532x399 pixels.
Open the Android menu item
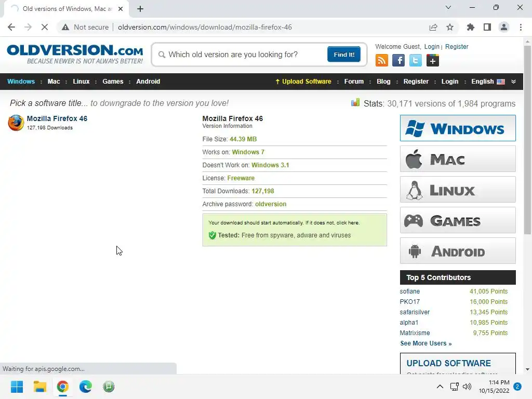pos(148,82)
